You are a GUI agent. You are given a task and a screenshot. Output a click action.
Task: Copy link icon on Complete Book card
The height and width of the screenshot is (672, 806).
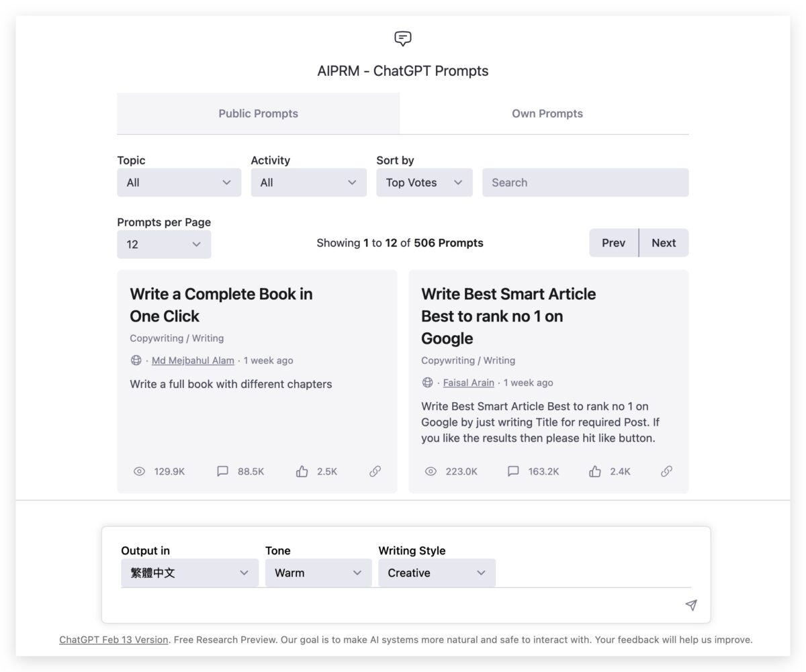(375, 471)
